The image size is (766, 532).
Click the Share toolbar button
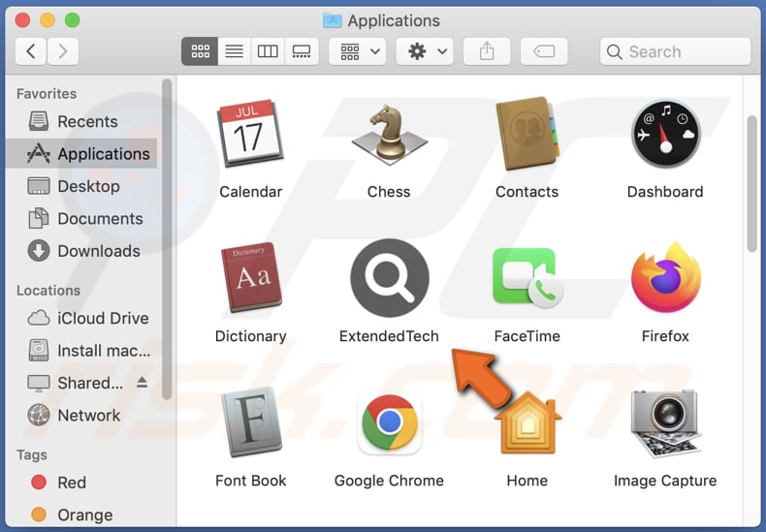coord(487,51)
